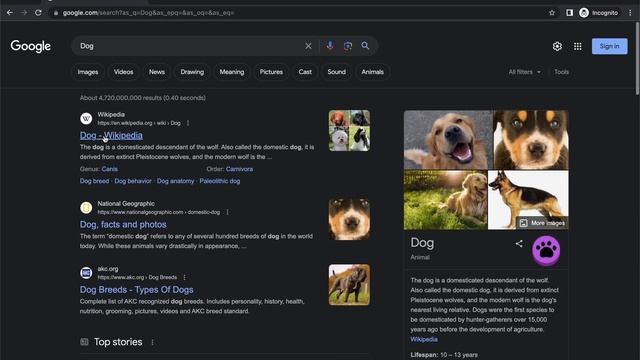The height and width of the screenshot is (360, 640).
Task: Open the Dog breed sublink
Action: 94,181
